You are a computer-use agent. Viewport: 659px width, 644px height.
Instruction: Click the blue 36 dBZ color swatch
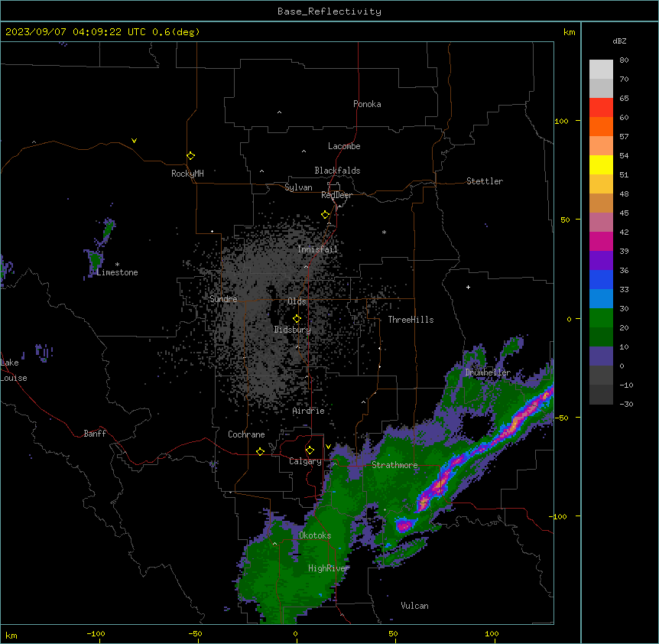pos(601,279)
